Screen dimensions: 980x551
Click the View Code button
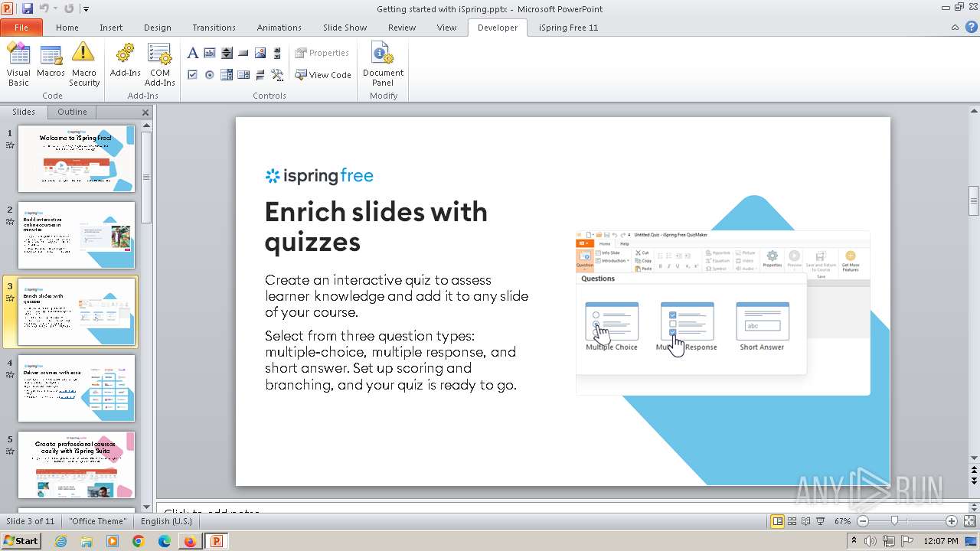pos(323,74)
